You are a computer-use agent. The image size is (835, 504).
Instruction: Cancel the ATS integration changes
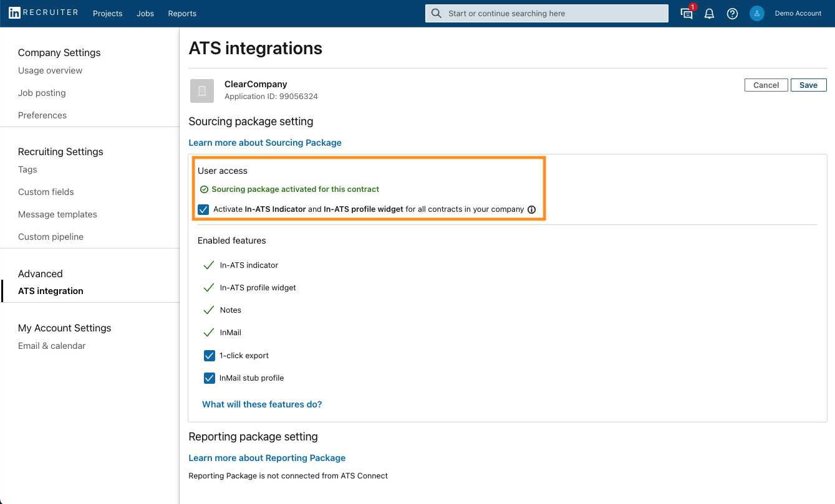[766, 85]
